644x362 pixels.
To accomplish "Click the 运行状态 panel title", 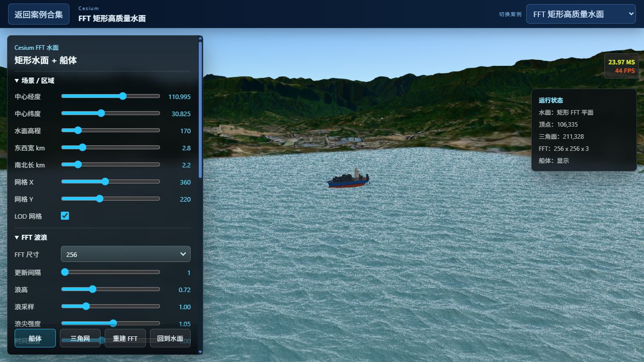I will [x=551, y=101].
